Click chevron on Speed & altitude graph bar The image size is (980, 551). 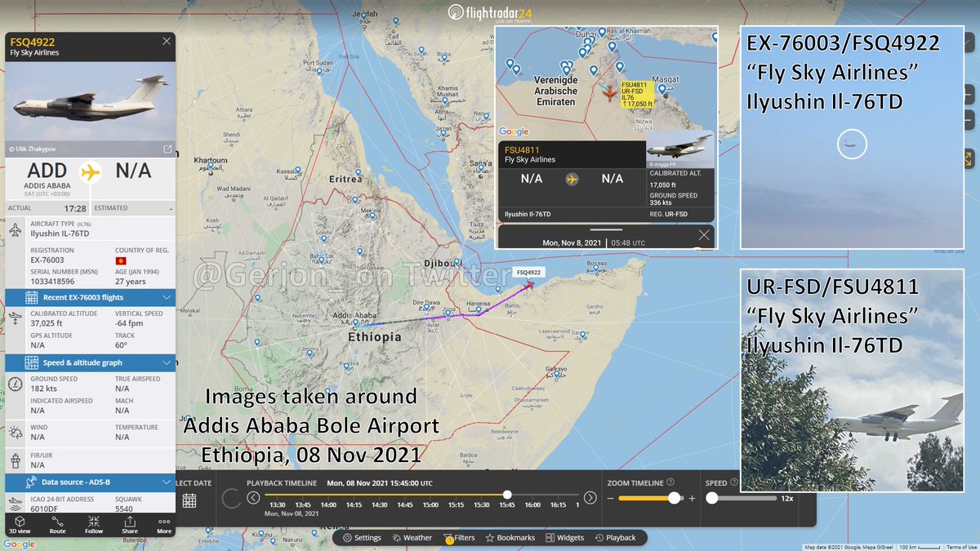[x=167, y=362]
